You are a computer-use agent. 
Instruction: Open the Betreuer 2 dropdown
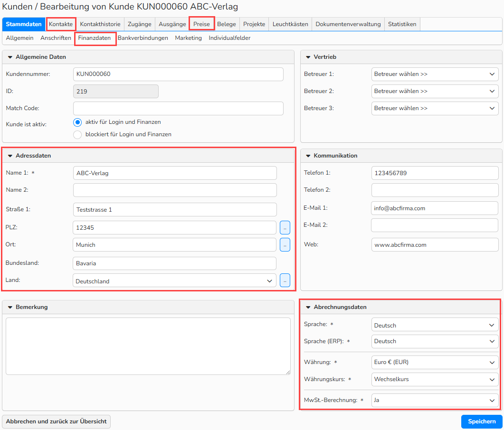point(435,91)
